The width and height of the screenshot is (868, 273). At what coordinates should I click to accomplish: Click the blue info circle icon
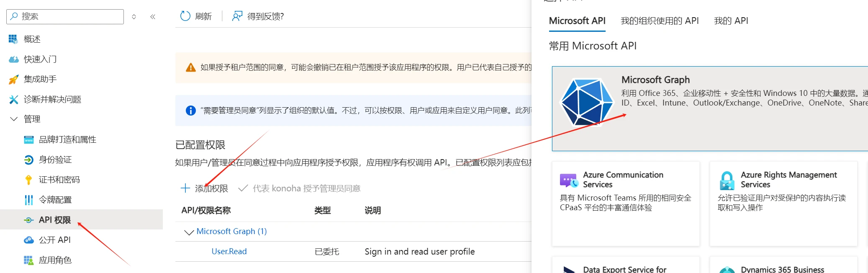click(x=191, y=111)
